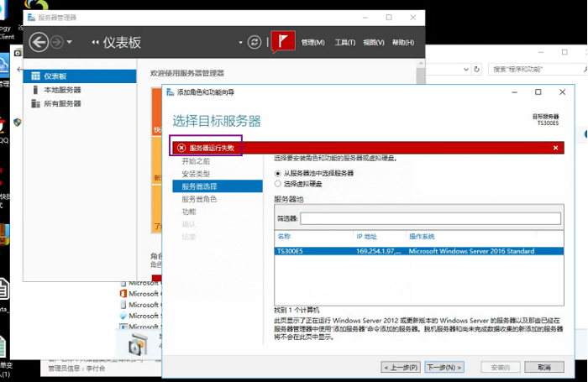Sort server pool by IP 地址 column
Screen dimensions: 588x382
pos(367,236)
